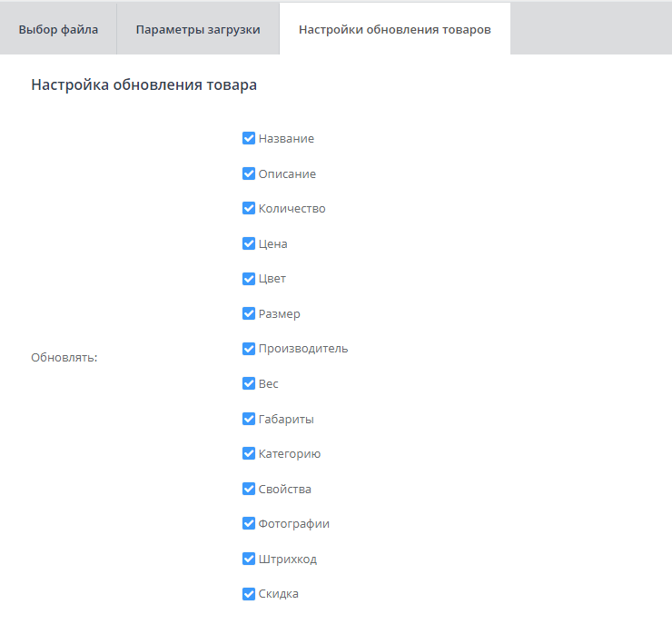The width and height of the screenshot is (672, 634).
Task: Disable the Свойства checkbox
Action: point(249,489)
